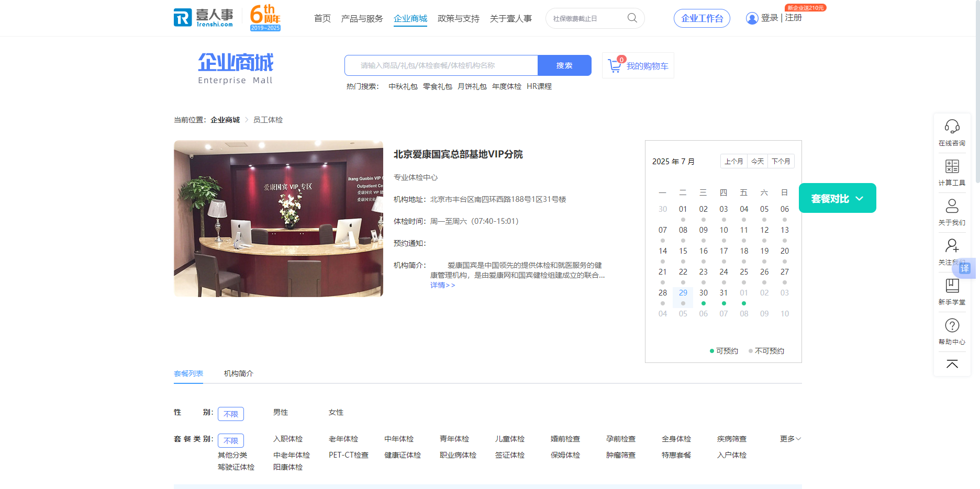Open 新手学堂 book icon
The image size is (980, 489).
952,286
